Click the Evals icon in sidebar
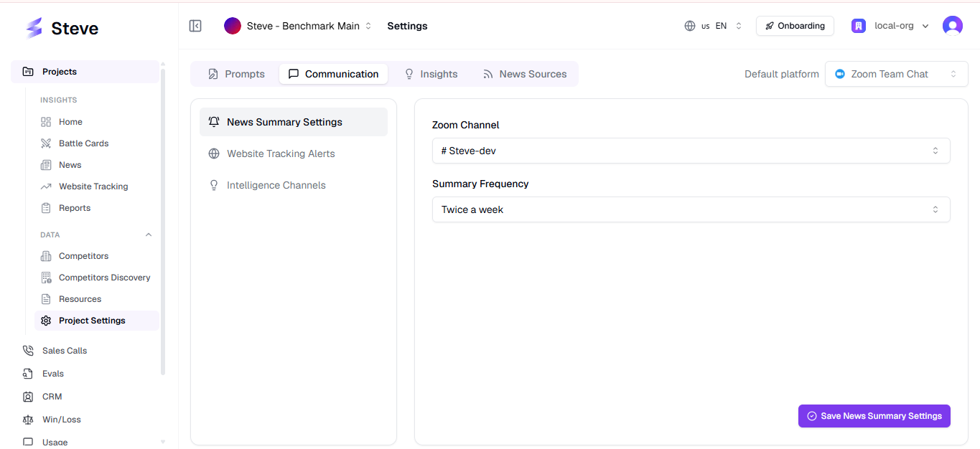 point(28,374)
